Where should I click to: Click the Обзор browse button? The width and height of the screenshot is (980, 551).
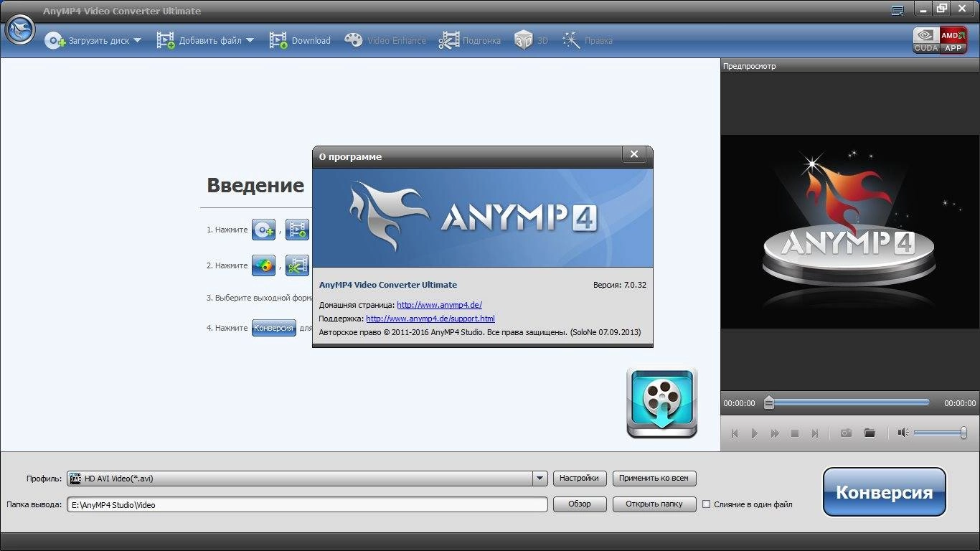click(580, 504)
